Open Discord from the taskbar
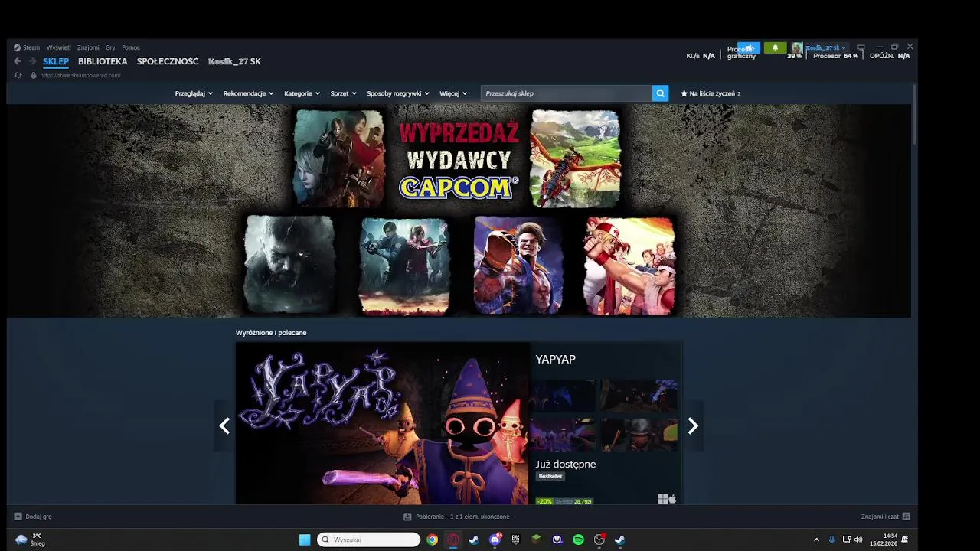 tap(495, 540)
